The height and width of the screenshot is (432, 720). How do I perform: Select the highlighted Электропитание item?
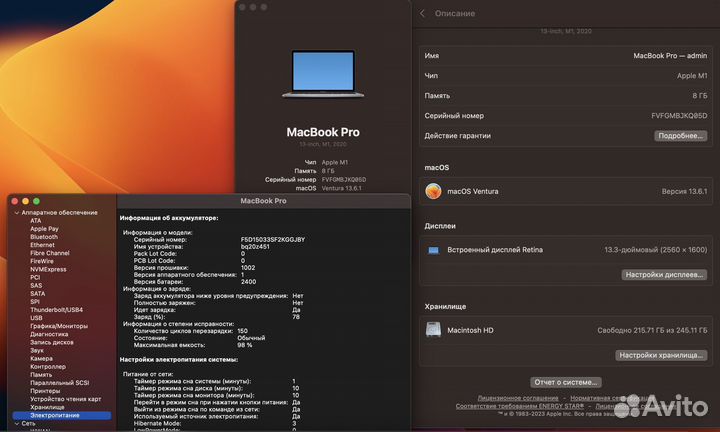pyautogui.click(x=62, y=415)
